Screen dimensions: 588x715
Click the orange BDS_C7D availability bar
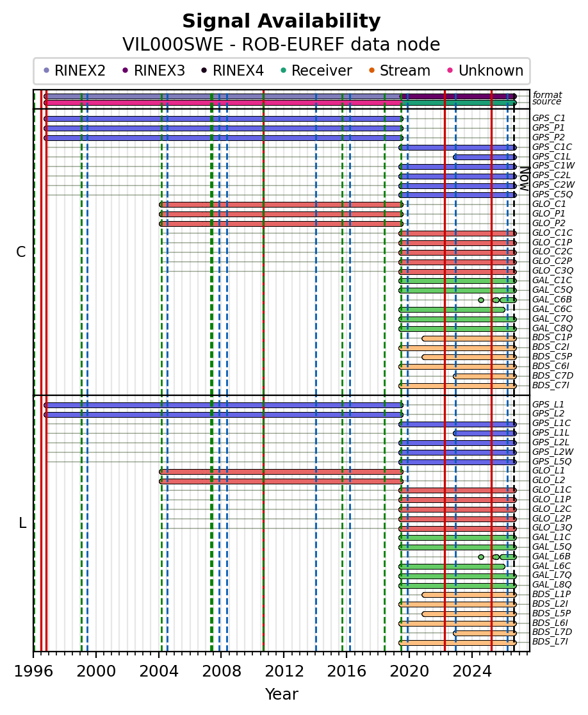point(484,376)
